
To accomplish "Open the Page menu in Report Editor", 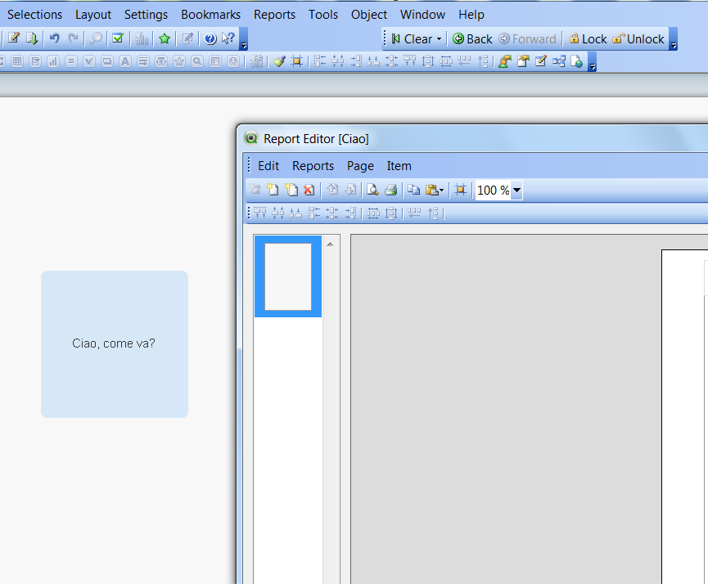I will click(x=360, y=166).
